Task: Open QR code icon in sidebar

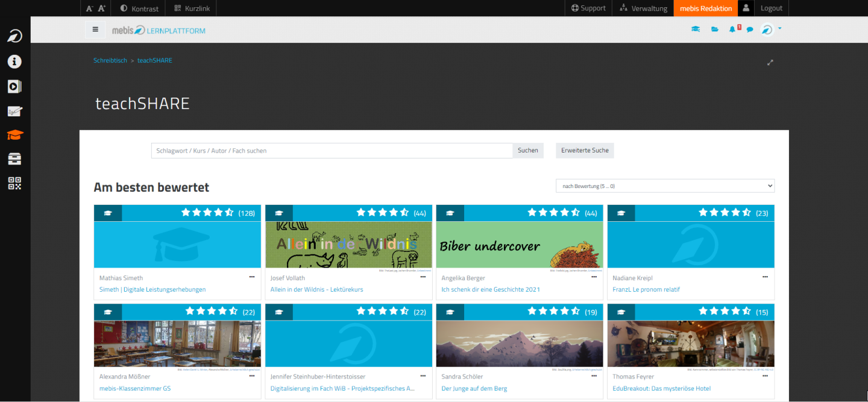Action: click(14, 183)
